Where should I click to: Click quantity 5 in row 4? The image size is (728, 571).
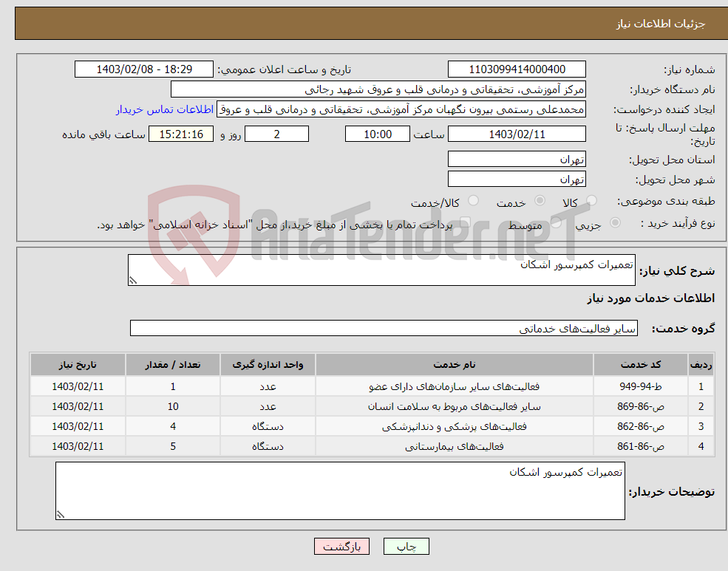(x=173, y=446)
